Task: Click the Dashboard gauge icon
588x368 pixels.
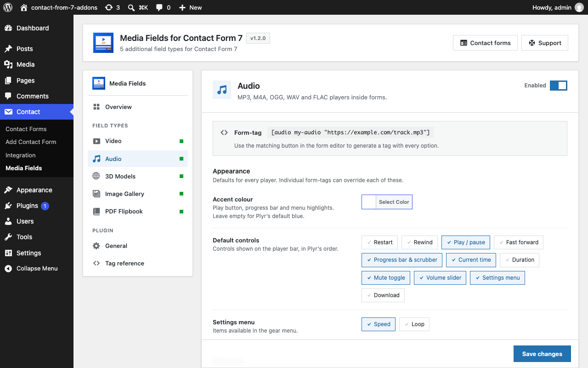Action: pyautogui.click(x=8, y=28)
